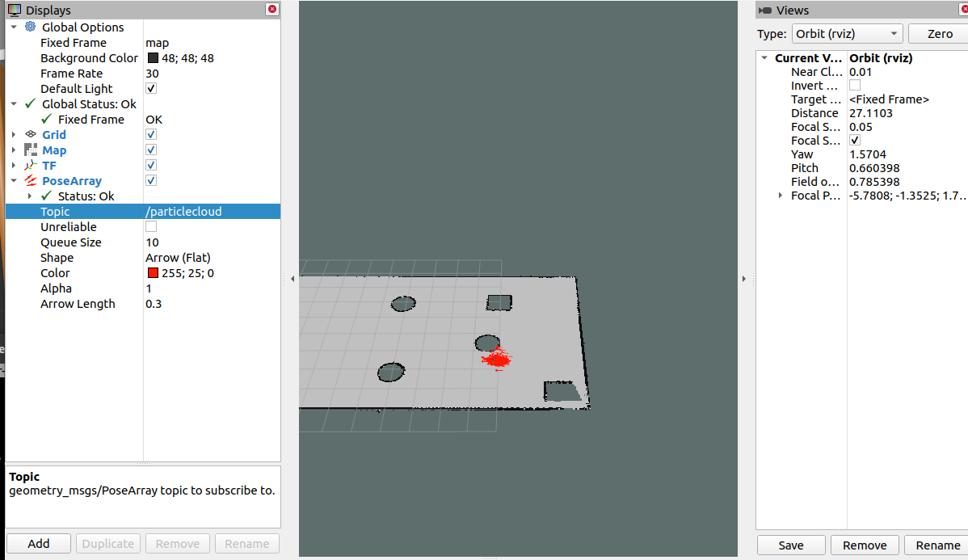
Task: Disable the Grid display checkbox
Action: pyautogui.click(x=150, y=134)
